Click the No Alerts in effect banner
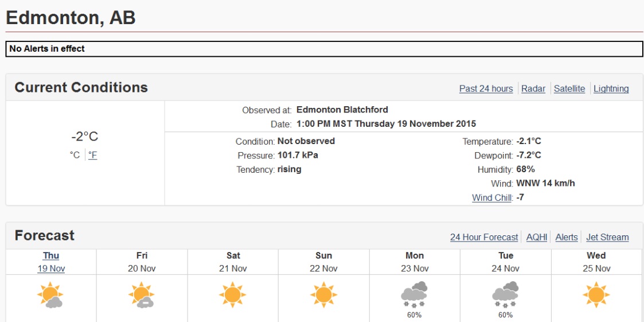This screenshot has width=644, height=322. coord(324,49)
